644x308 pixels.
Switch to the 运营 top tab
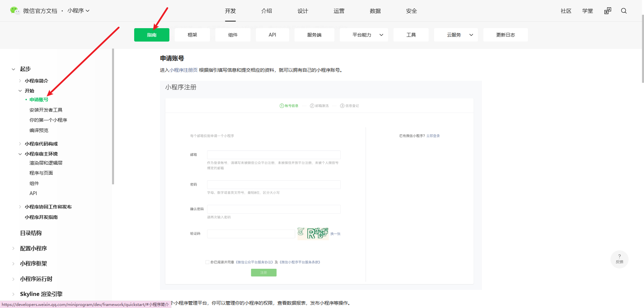tap(339, 11)
